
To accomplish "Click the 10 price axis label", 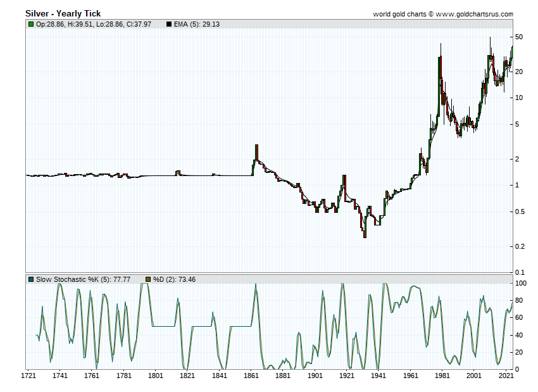I will pos(519,98).
